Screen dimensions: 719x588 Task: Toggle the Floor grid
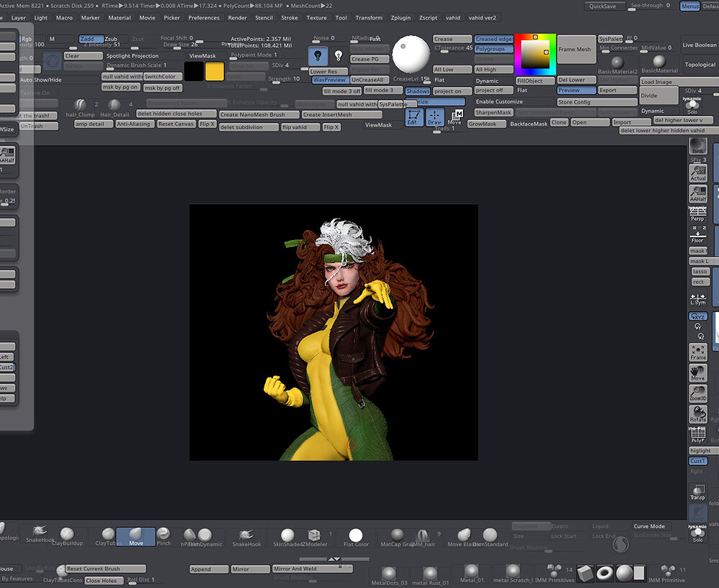click(697, 234)
